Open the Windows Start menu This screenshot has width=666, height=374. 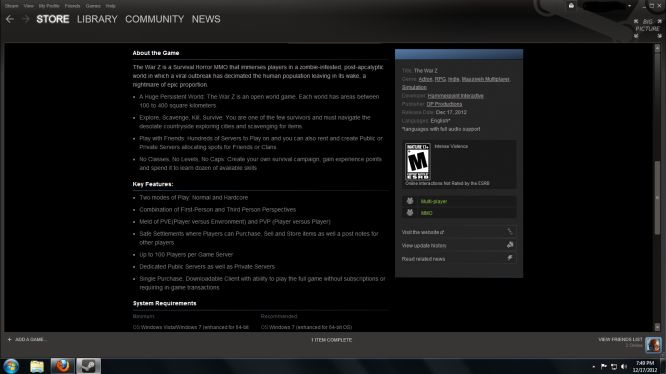coord(11,366)
